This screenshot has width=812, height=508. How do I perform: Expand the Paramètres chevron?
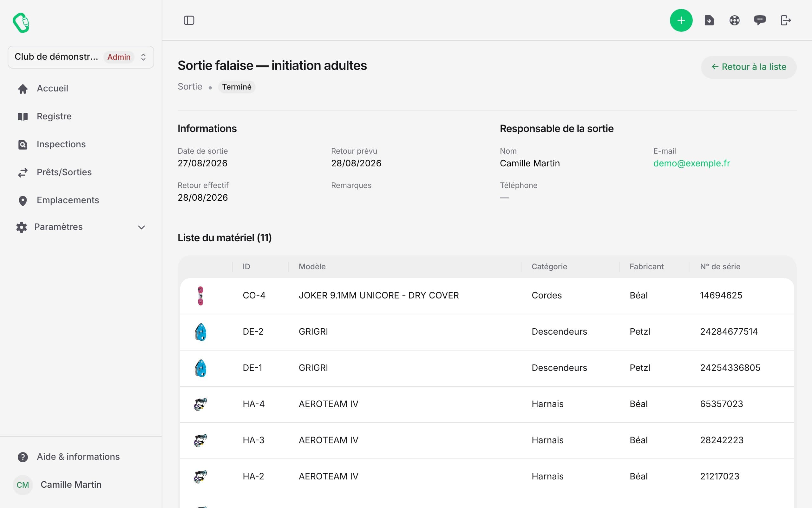point(141,227)
